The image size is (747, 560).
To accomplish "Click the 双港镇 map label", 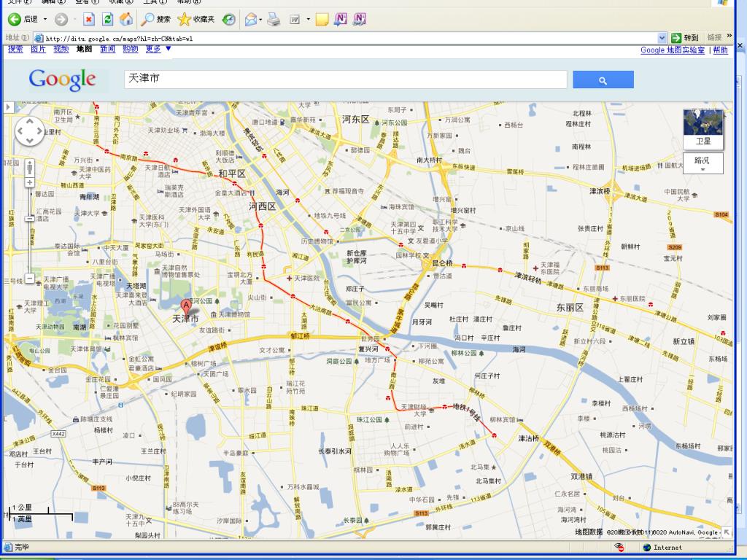I will tap(581, 476).
